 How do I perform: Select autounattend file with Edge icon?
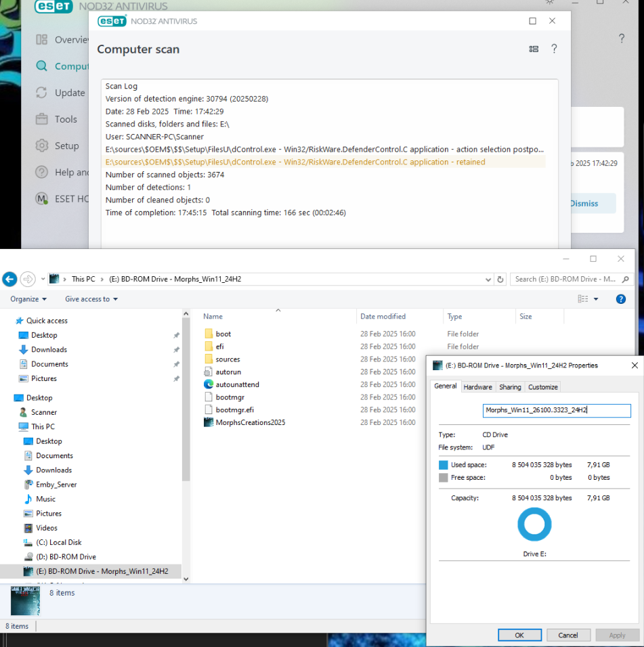[237, 384]
